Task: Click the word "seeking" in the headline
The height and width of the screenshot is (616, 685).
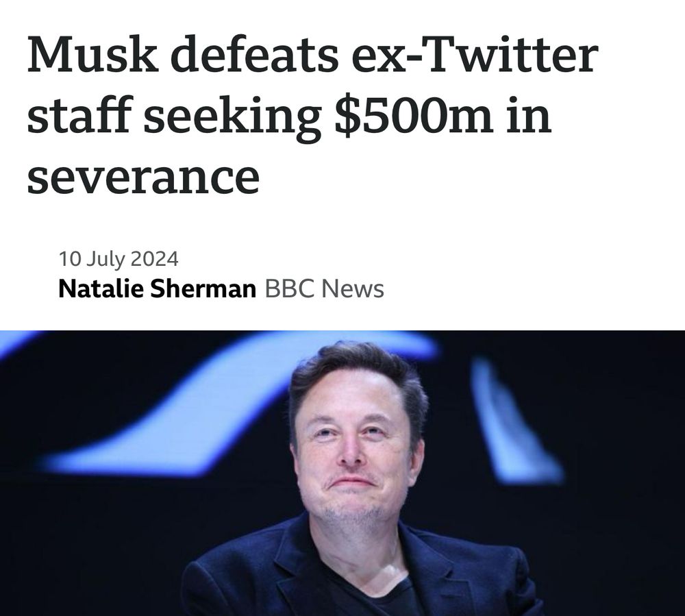Action: pyautogui.click(x=233, y=118)
